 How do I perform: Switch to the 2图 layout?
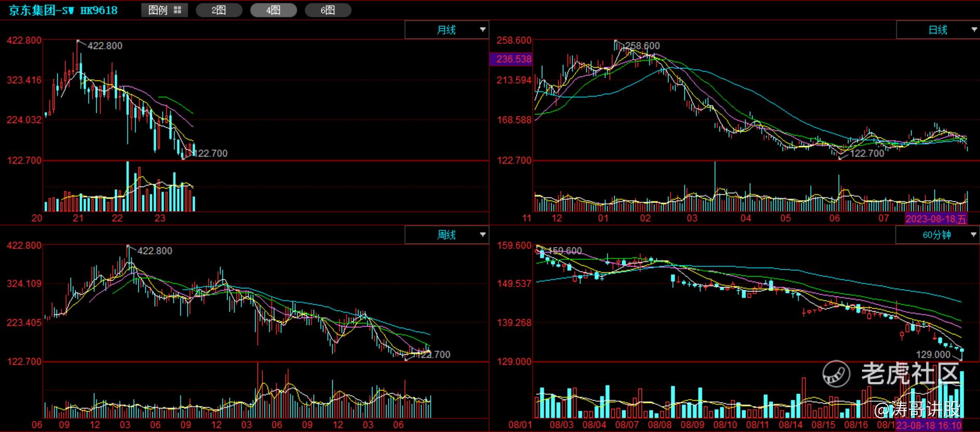click(x=219, y=10)
